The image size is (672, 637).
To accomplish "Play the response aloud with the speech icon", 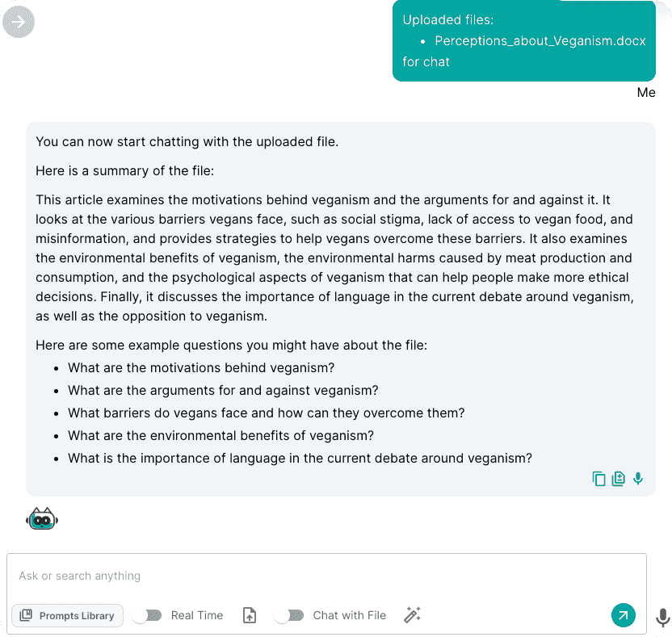I will 638,478.
